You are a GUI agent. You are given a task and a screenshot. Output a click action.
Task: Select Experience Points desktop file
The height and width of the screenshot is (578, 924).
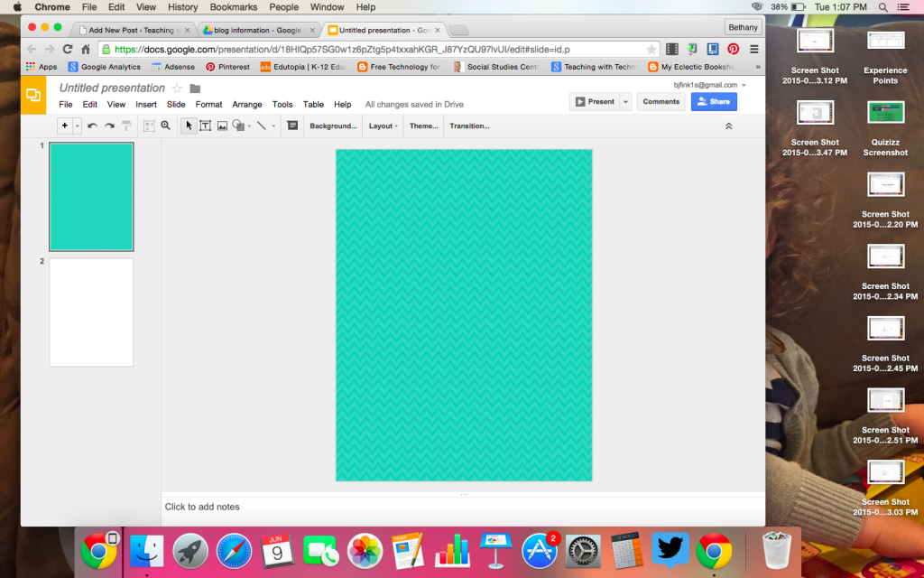(885, 57)
